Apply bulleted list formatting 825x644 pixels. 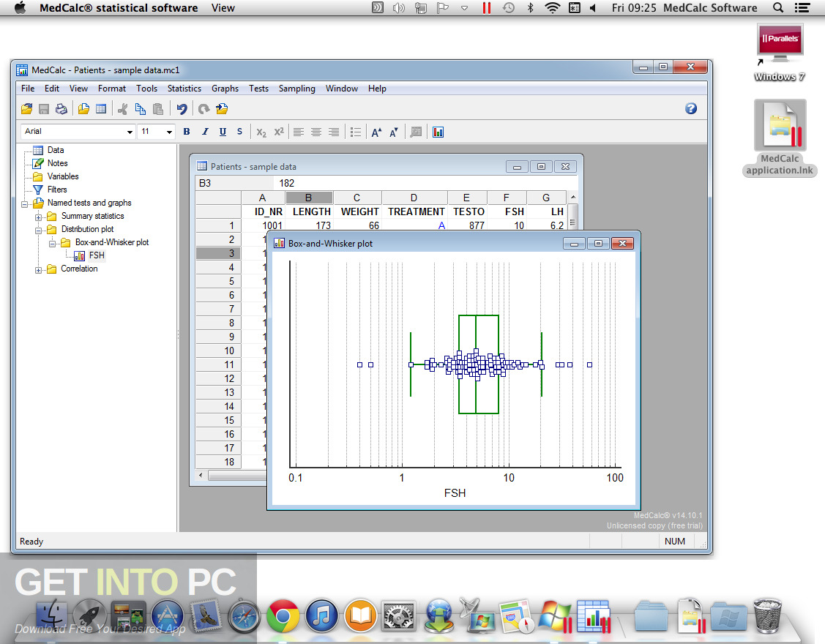point(356,132)
